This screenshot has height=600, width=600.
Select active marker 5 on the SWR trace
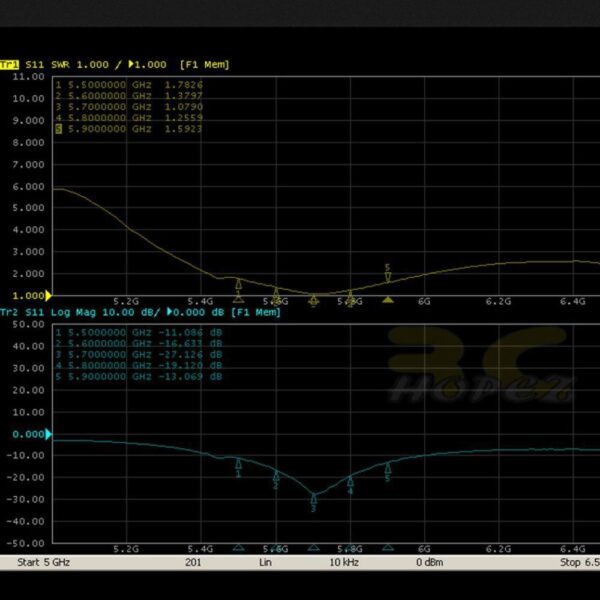388,277
